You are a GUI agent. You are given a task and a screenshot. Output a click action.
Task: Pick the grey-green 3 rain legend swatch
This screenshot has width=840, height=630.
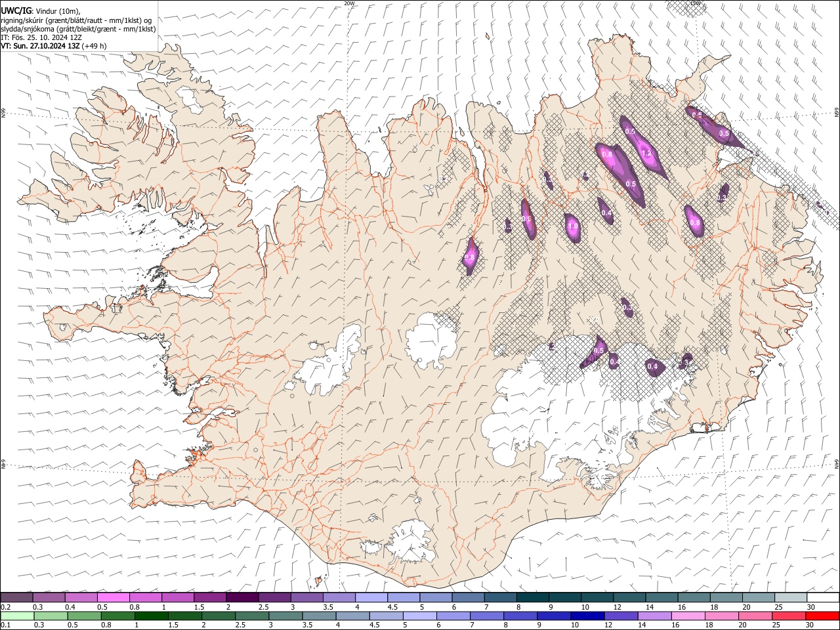[x=285, y=616]
